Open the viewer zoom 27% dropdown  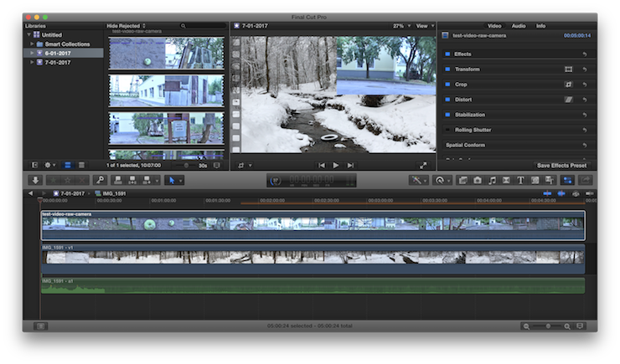coord(399,26)
